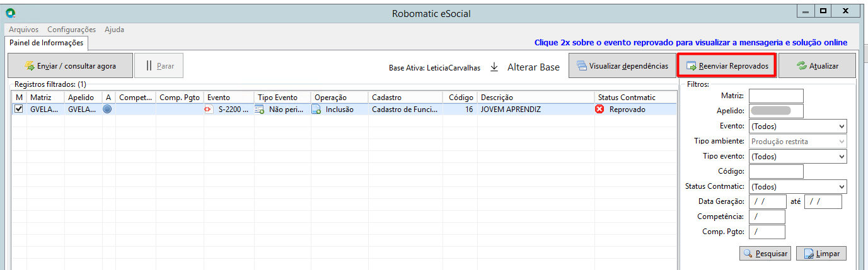This screenshot has width=868, height=270.
Task: Click the S-2200 event XML icon
Action: pyautogui.click(x=209, y=110)
